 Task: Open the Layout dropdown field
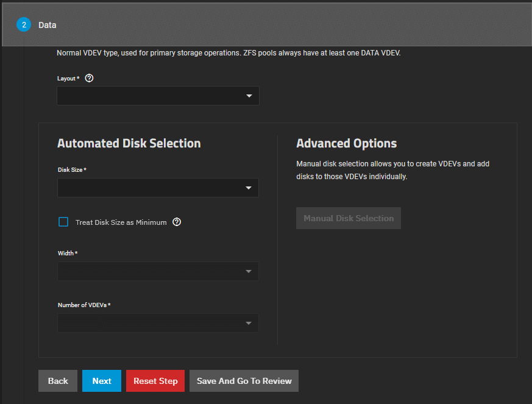pos(149,96)
